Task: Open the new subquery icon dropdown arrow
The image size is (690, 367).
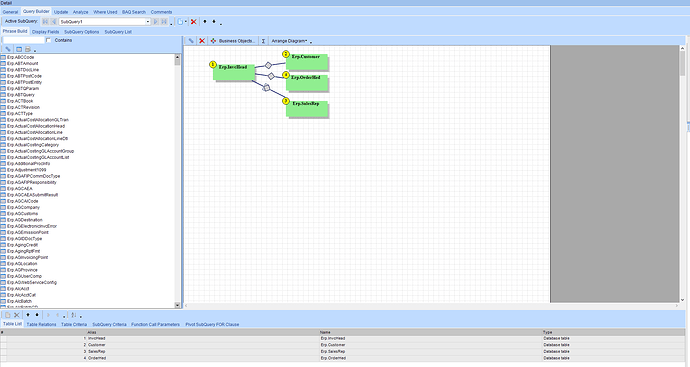Action: click(186, 22)
